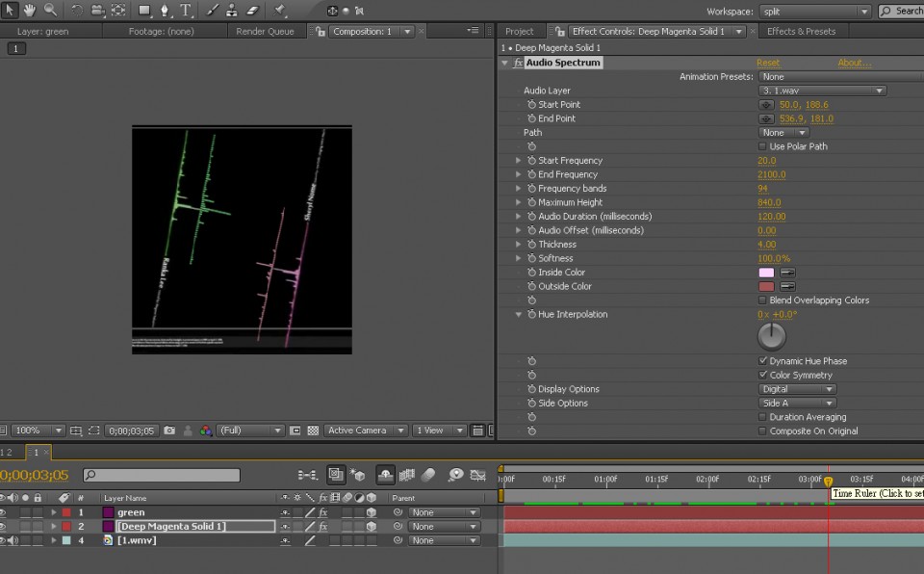
Task: Select the Clone Stamp tool
Action: click(x=232, y=11)
